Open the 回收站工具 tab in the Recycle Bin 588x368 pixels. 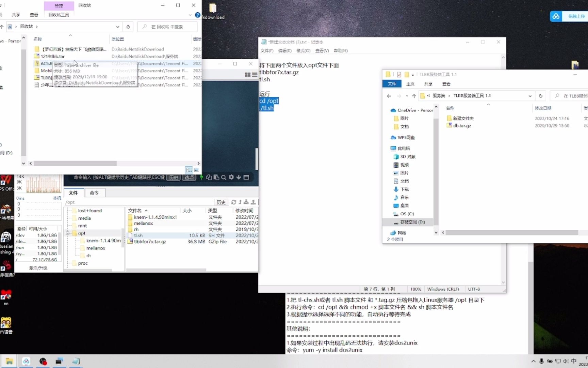pos(59,15)
